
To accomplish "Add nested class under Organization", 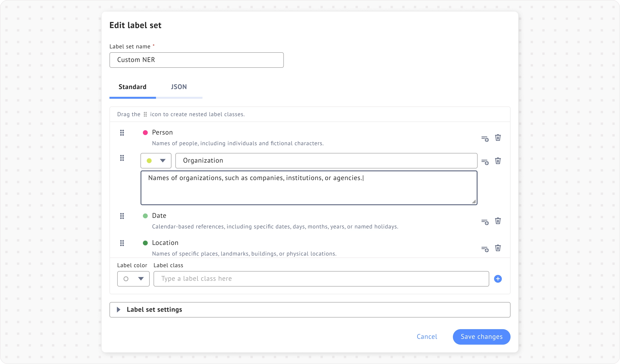I will coord(485,162).
